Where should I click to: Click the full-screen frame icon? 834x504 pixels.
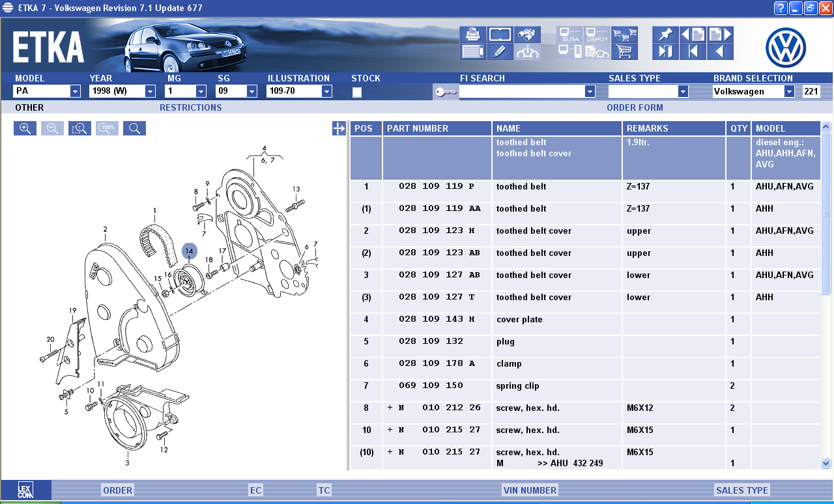click(x=500, y=35)
